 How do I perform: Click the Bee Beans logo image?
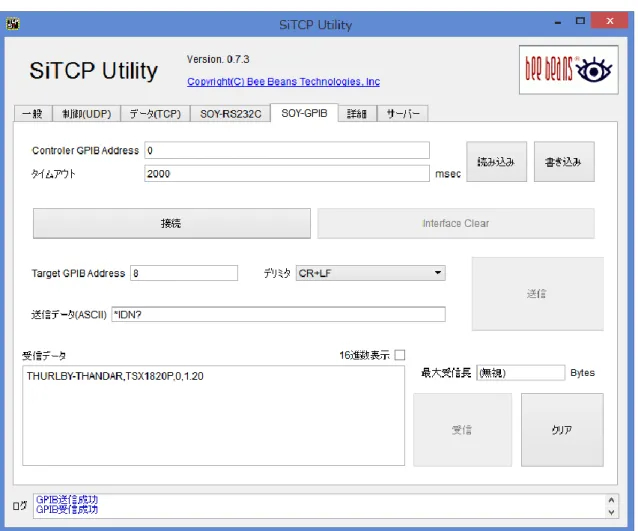568,70
